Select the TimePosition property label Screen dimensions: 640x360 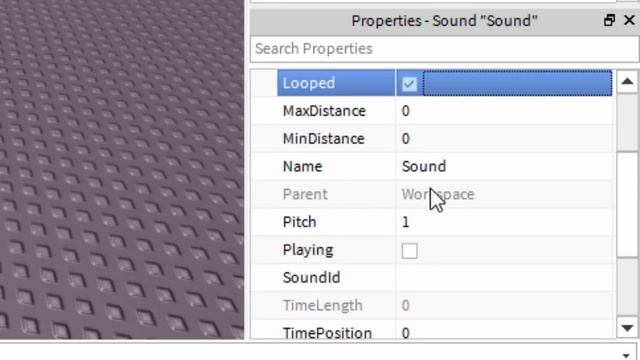[x=327, y=333]
